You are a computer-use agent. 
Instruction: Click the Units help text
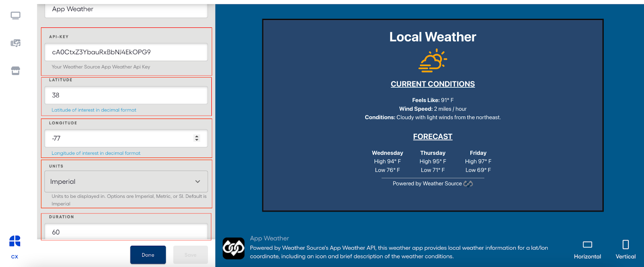coord(129,200)
